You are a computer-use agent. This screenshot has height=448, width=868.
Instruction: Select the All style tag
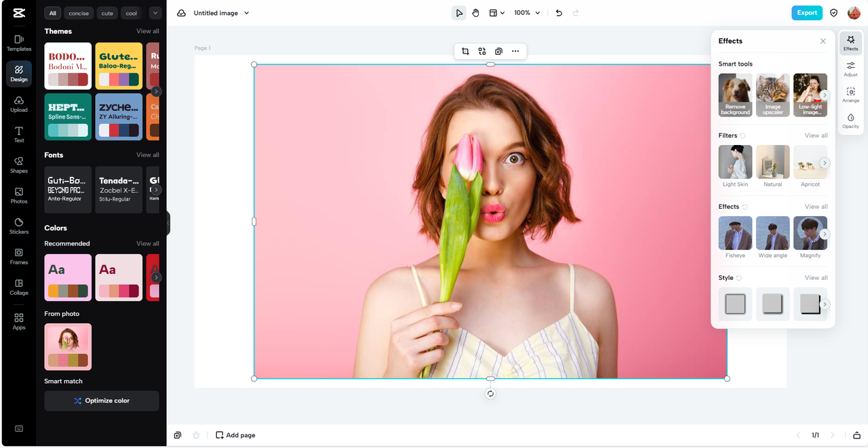[53, 13]
